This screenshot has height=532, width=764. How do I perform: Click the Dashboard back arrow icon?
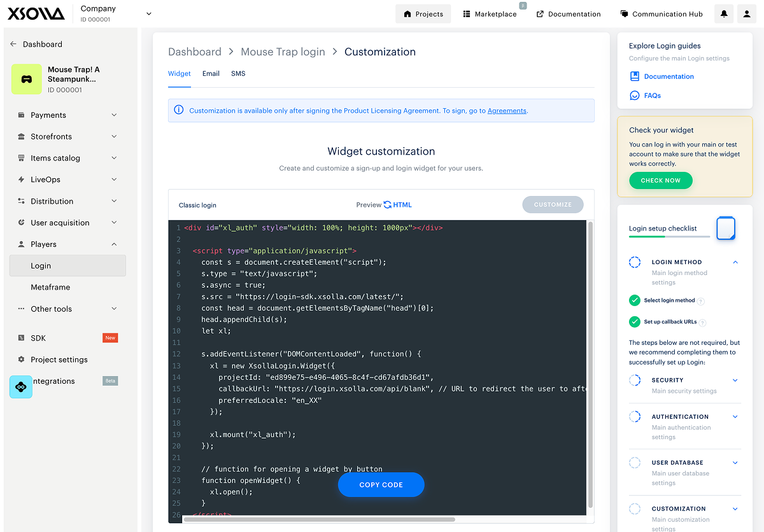point(13,45)
